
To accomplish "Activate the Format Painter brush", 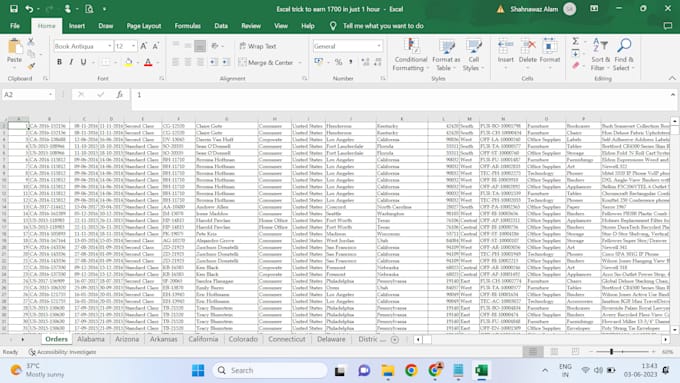I will click(31, 66).
